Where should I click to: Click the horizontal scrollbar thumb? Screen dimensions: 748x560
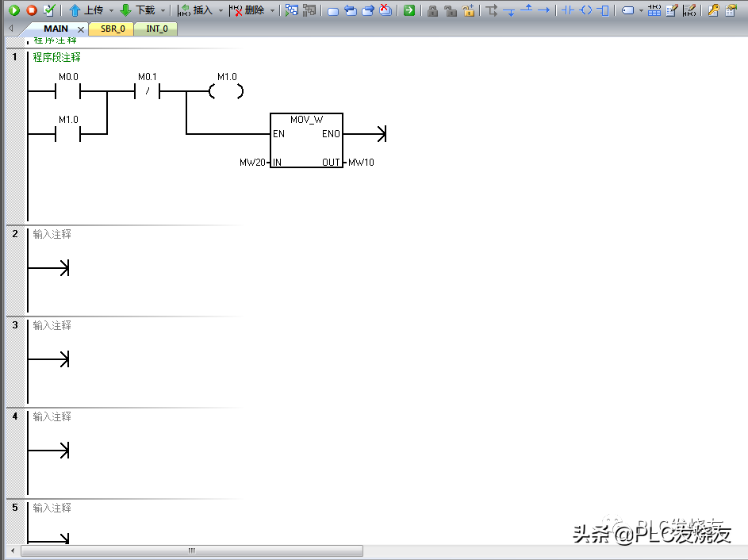click(x=191, y=550)
